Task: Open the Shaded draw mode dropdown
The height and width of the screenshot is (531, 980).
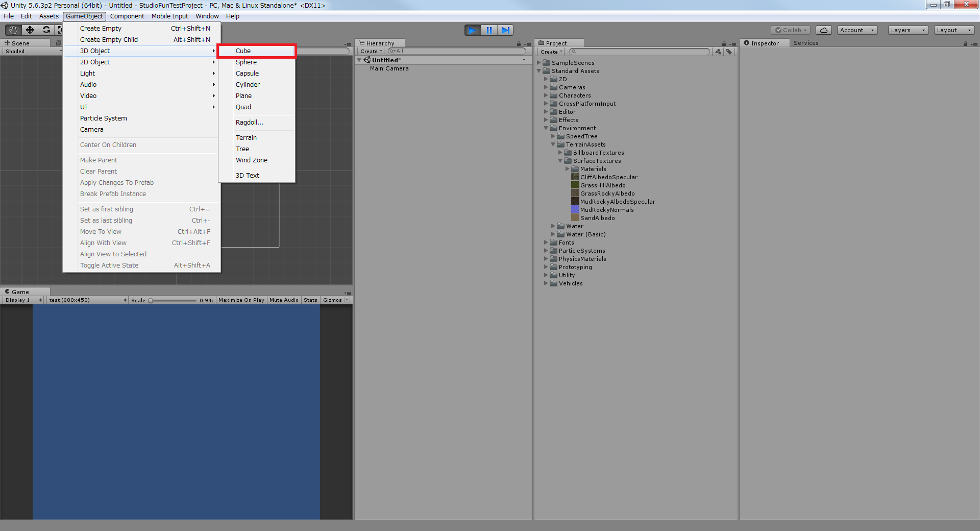Action: (33, 51)
